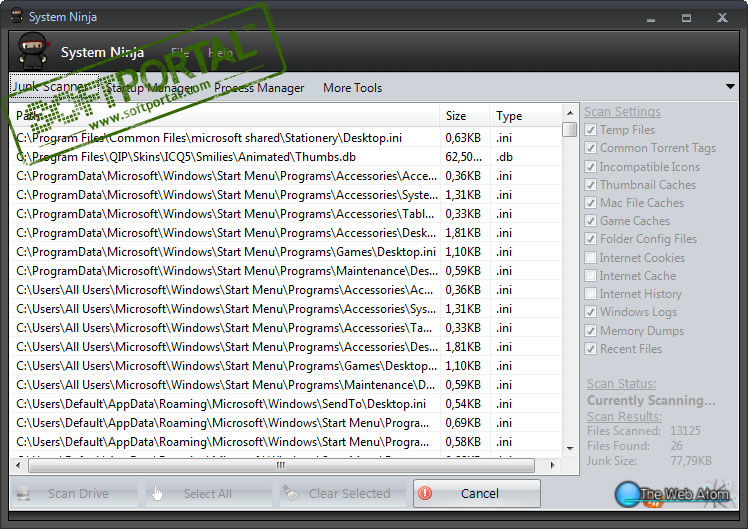Click the ninja icon in title bar
The height and width of the screenshot is (529, 748).
point(17,16)
